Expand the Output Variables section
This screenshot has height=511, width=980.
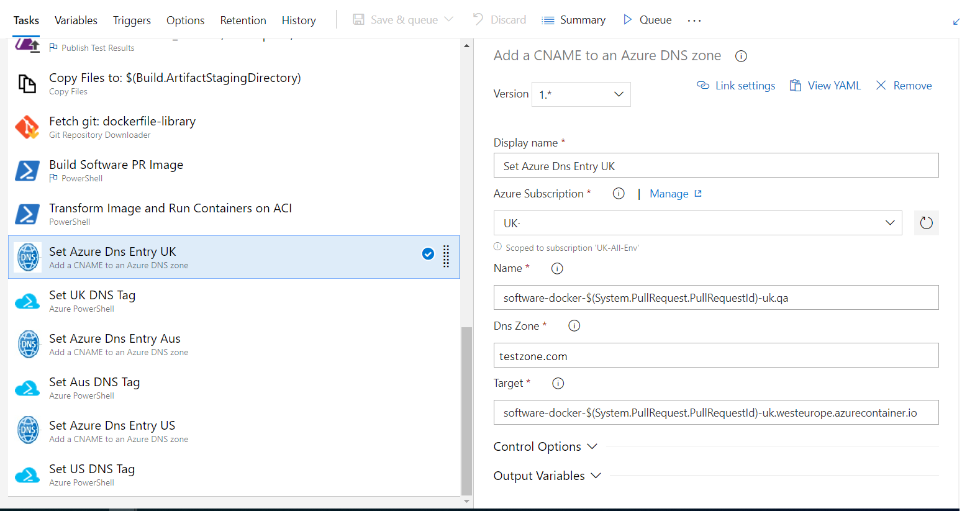point(547,476)
